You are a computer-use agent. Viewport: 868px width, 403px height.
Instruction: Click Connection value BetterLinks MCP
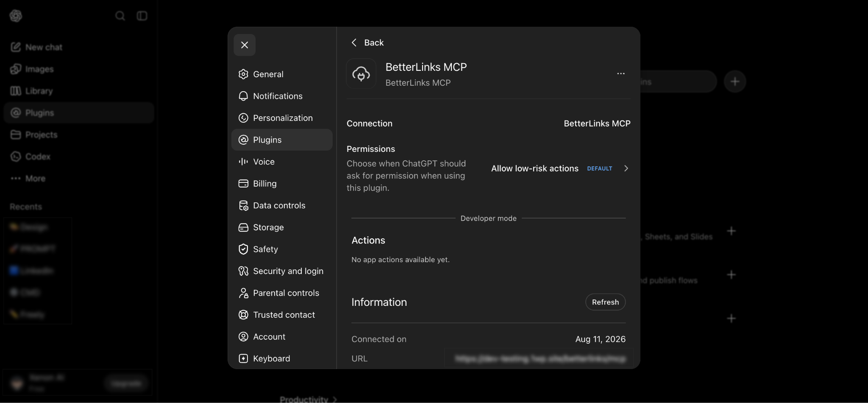coord(597,123)
